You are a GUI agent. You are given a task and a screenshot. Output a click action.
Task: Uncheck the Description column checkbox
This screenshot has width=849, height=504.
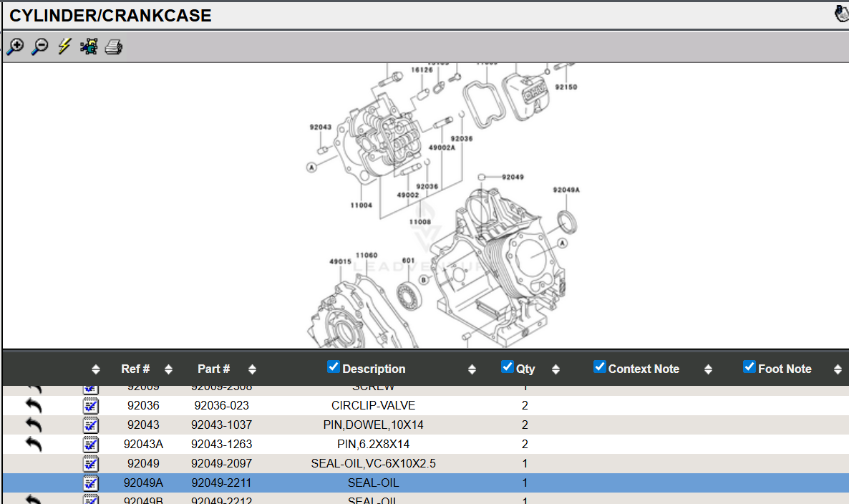click(x=334, y=367)
